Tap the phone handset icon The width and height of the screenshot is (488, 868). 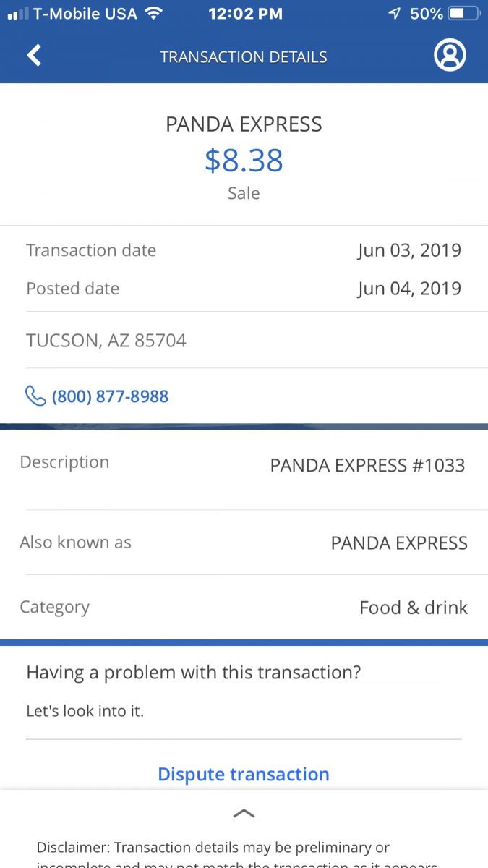[x=35, y=396]
